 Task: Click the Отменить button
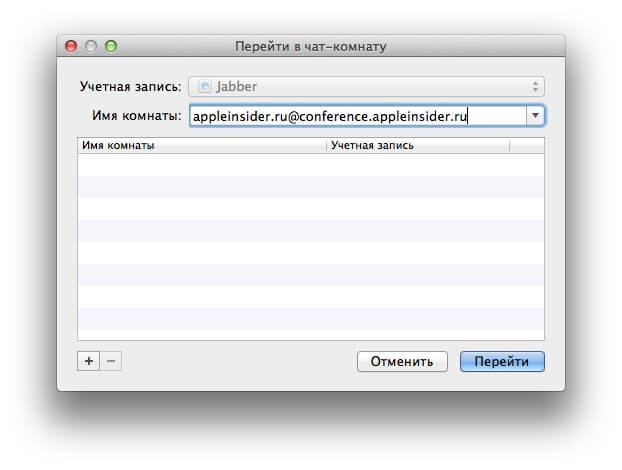tap(402, 361)
